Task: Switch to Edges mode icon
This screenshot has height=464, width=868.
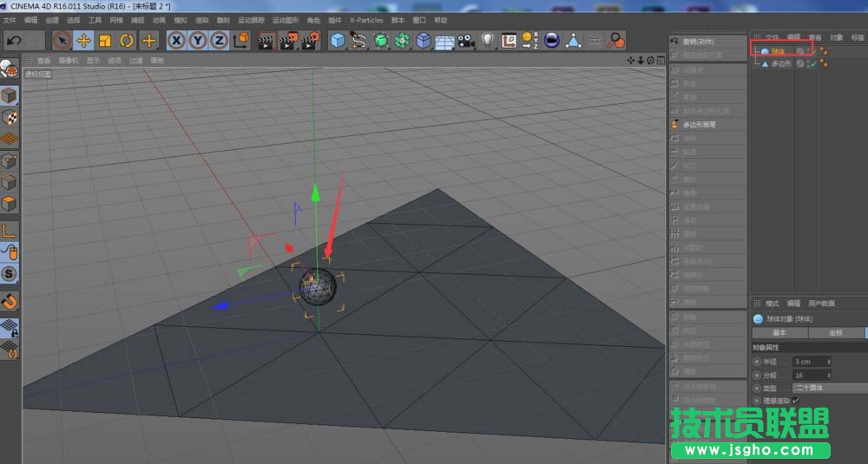Action: pyautogui.click(x=10, y=182)
